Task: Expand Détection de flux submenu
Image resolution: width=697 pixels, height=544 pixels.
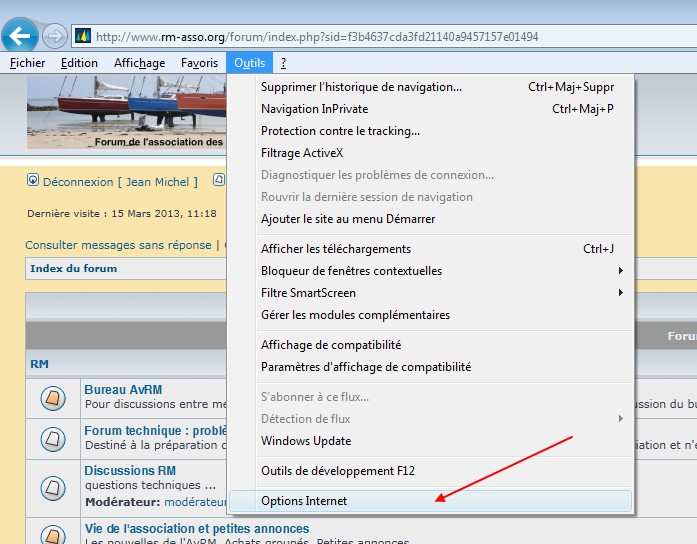Action: (430, 419)
